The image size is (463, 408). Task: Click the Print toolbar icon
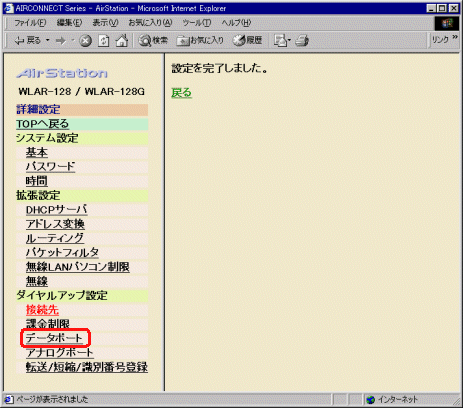pyautogui.click(x=302, y=41)
